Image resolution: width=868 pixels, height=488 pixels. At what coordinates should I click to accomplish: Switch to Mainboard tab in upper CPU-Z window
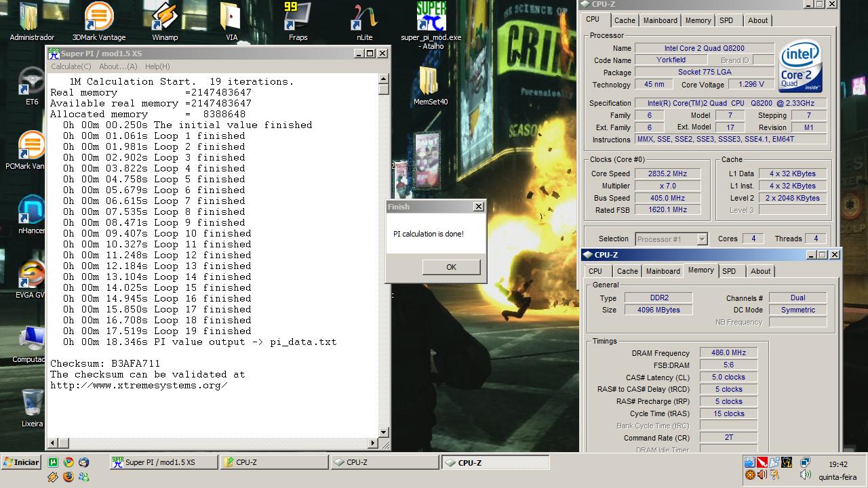660,20
